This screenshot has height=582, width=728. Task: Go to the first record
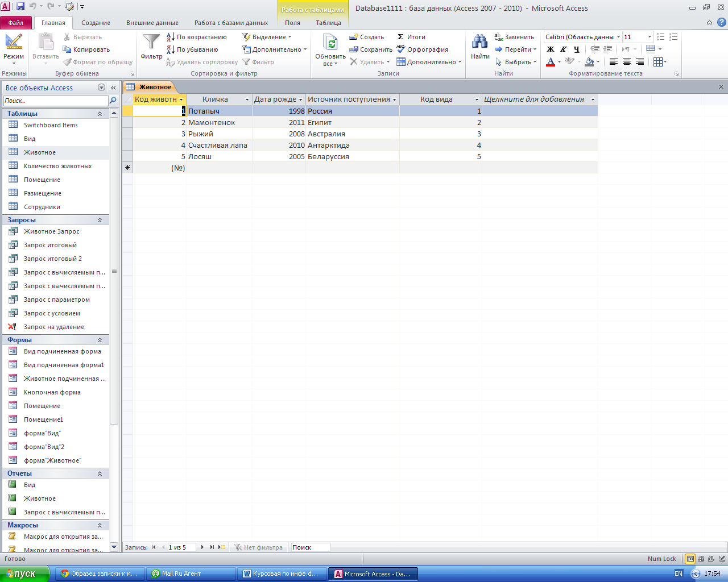[x=154, y=547]
